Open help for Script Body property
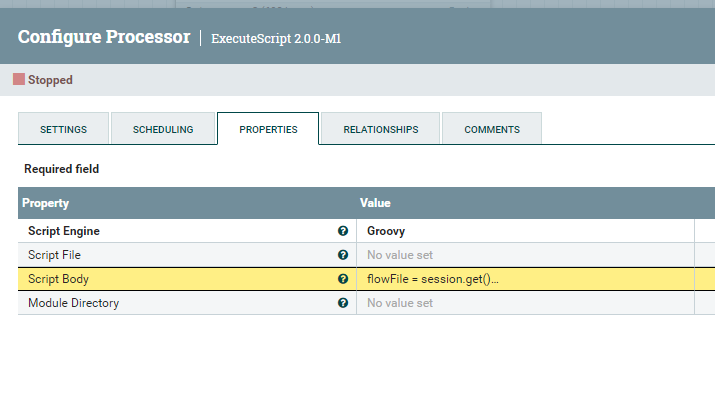 [343, 279]
